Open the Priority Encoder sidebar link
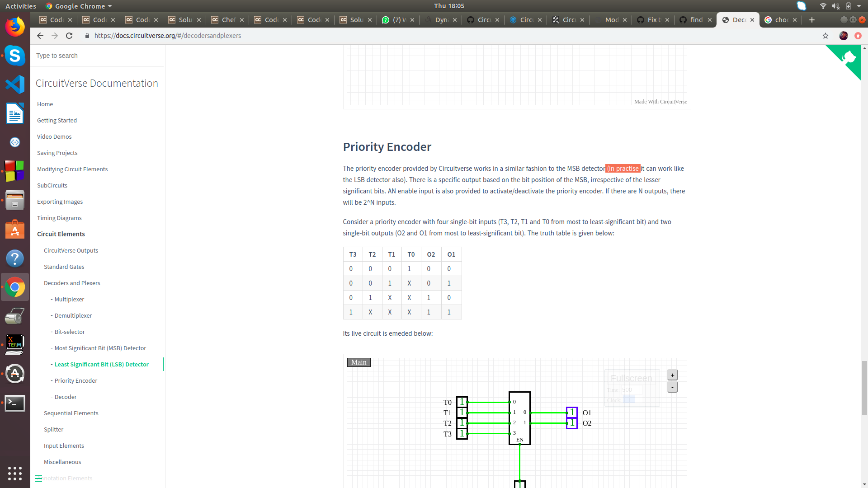Viewport: 868px width, 488px height. point(76,380)
